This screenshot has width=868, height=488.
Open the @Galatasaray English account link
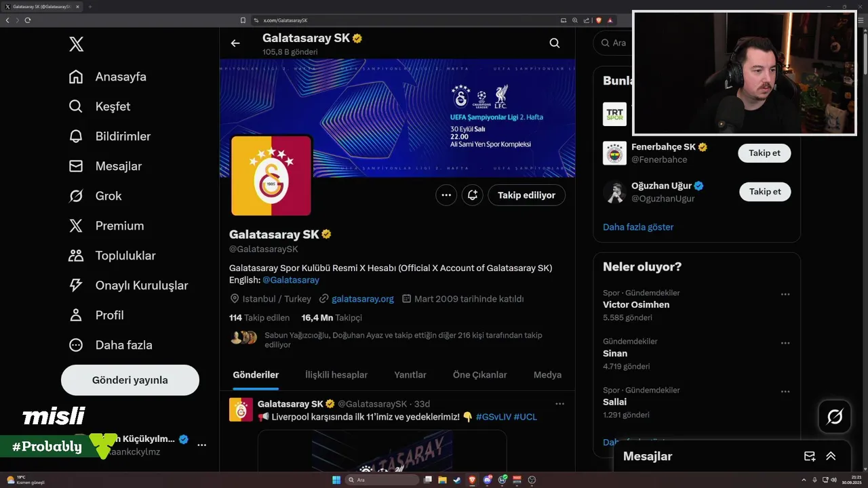(x=291, y=280)
